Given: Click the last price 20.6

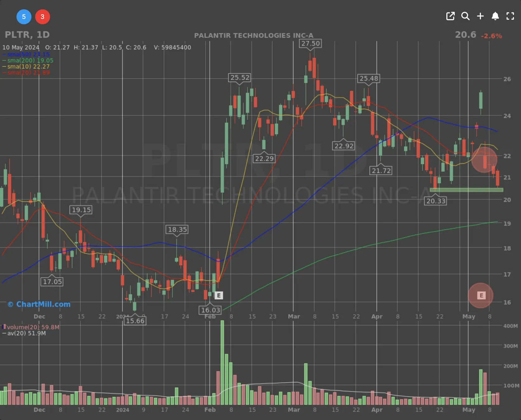Looking at the screenshot, I should click(x=465, y=35).
